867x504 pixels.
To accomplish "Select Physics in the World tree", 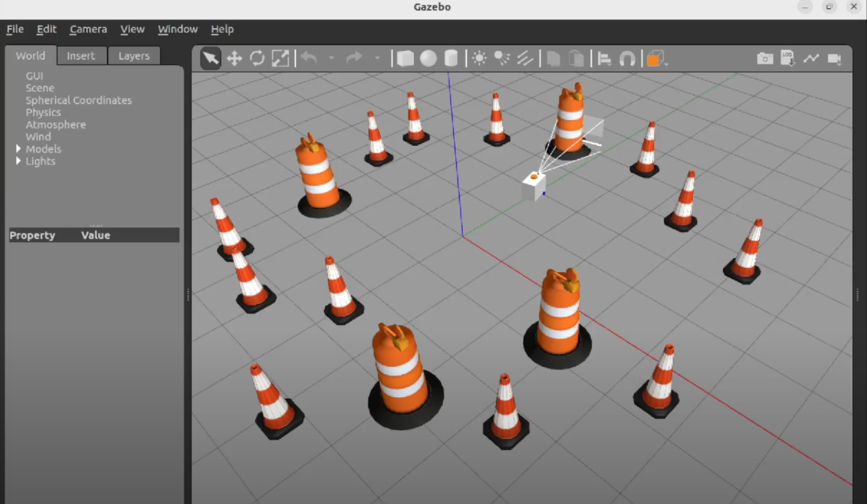I will [x=43, y=113].
